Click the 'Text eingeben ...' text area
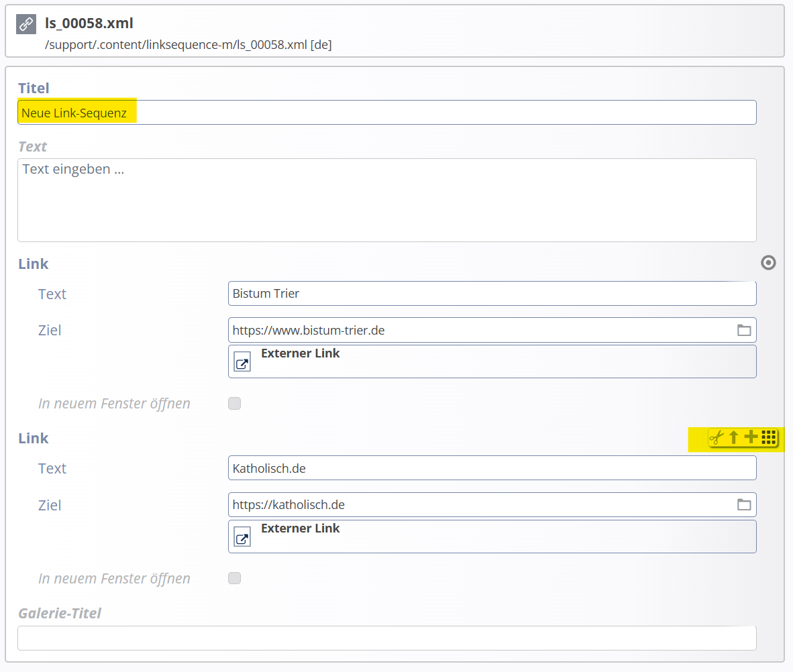Screen dimensions: 793x672 [x=387, y=201]
